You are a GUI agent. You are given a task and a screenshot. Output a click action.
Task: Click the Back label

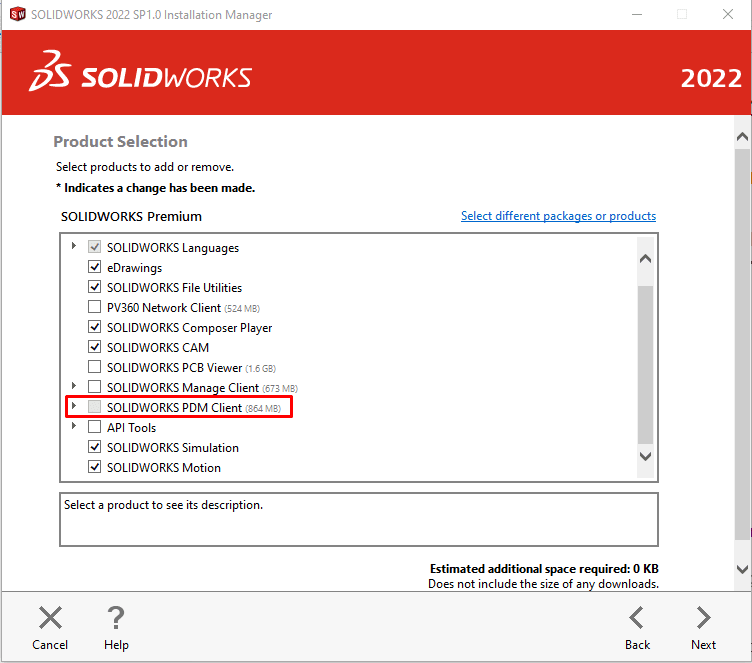point(637,645)
